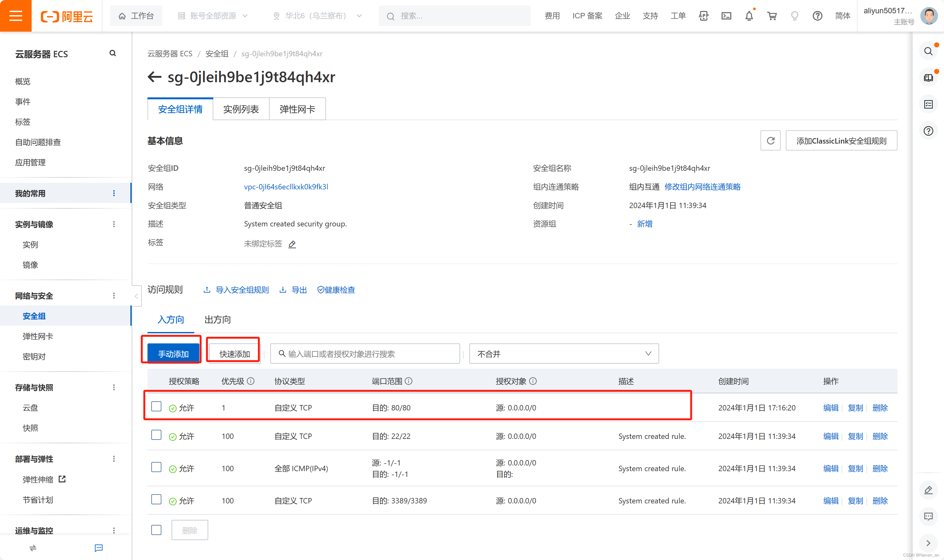944x560 pixels.
Task: Check the checkbox of the 80/80 rule row
Action: coord(156,406)
